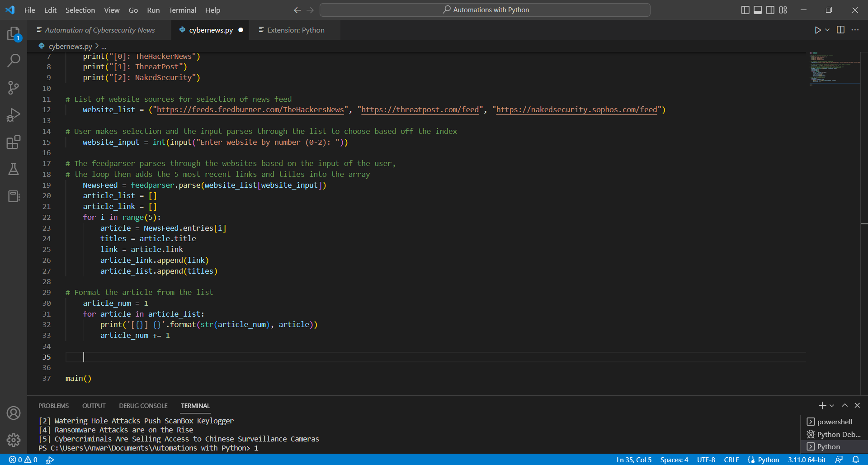This screenshot has width=868, height=465.
Task: Close the terminal panel
Action: tap(857, 406)
